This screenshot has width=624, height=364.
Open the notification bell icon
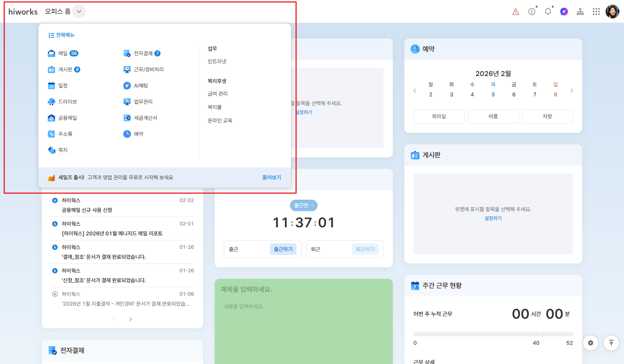tap(548, 12)
